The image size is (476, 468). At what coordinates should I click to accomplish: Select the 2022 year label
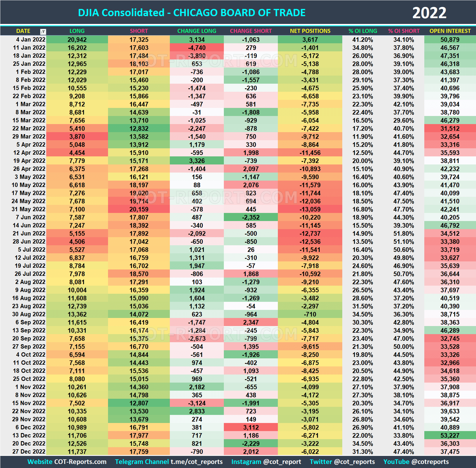[x=429, y=12]
